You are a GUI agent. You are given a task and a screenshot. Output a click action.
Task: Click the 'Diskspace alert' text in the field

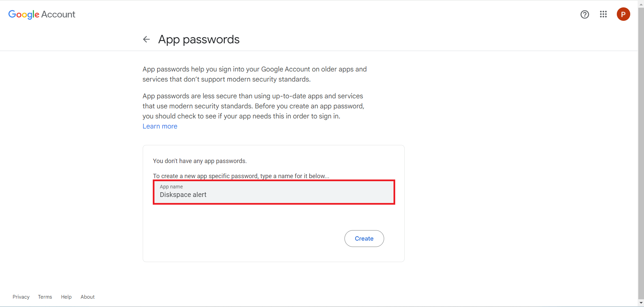coord(183,195)
